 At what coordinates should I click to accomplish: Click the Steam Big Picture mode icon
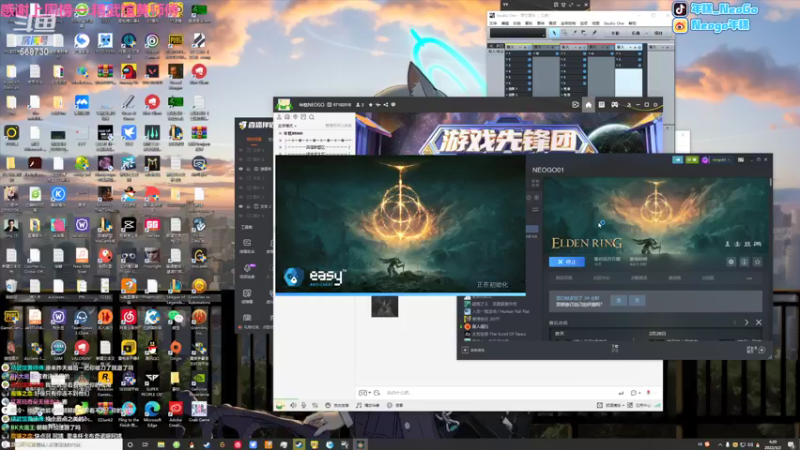[x=741, y=160]
